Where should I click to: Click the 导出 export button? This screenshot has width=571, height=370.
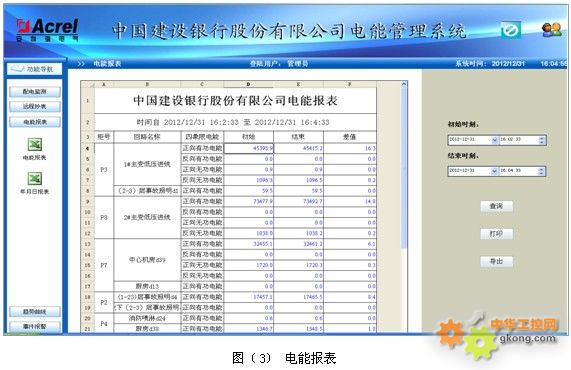pyautogui.click(x=496, y=261)
